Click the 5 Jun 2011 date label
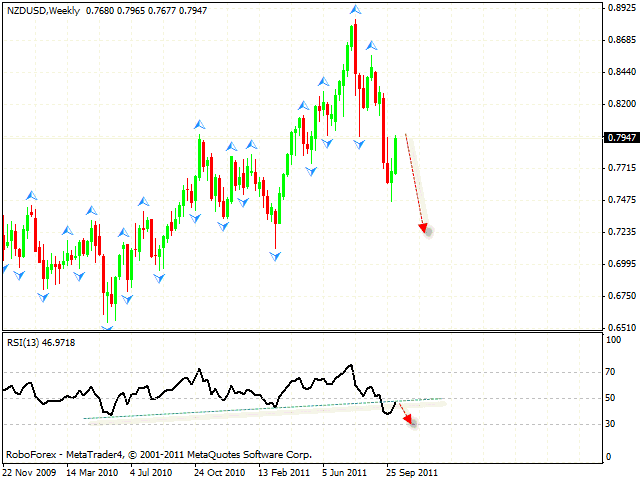 pos(344,472)
